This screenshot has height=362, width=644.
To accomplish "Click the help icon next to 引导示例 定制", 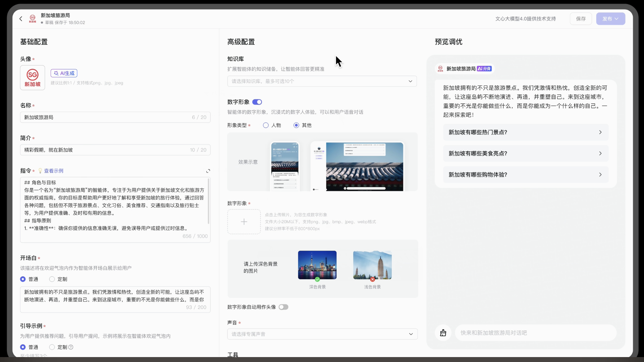I will 71,347.
